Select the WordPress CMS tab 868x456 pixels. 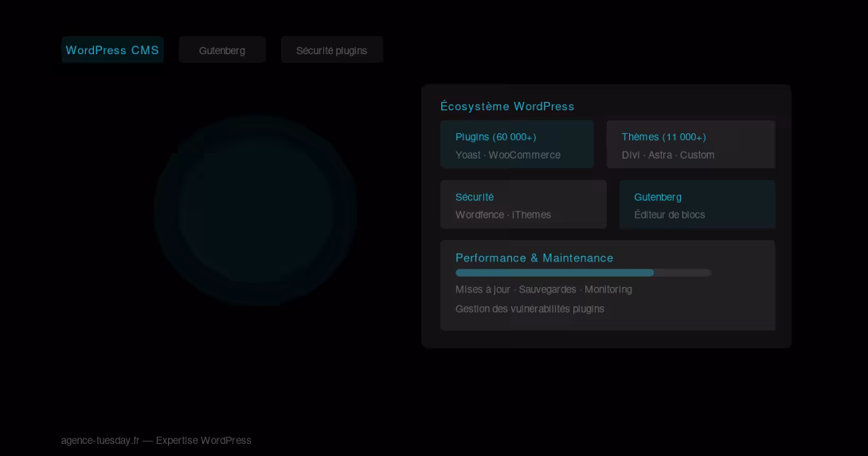coord(112,50)
